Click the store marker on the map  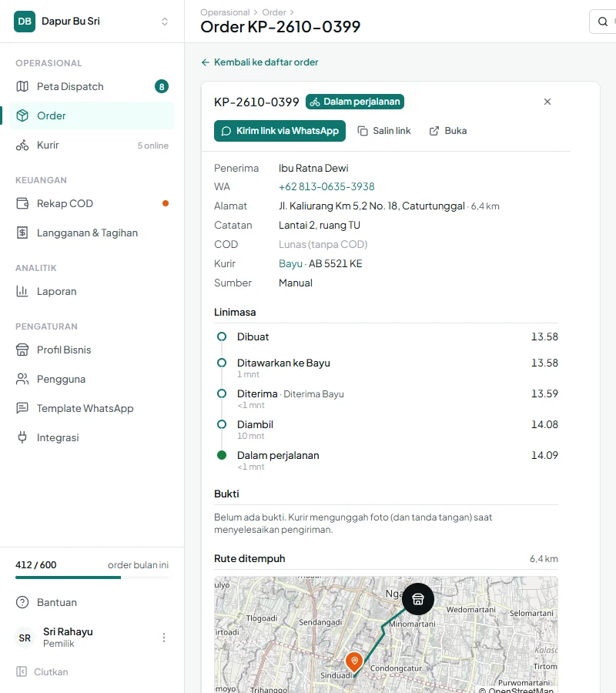418,599
